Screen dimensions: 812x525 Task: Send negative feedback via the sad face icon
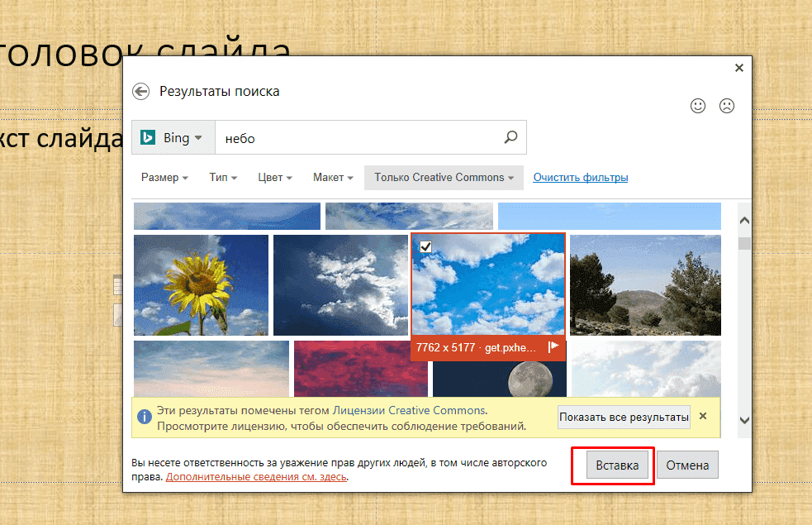coord(726,106)
